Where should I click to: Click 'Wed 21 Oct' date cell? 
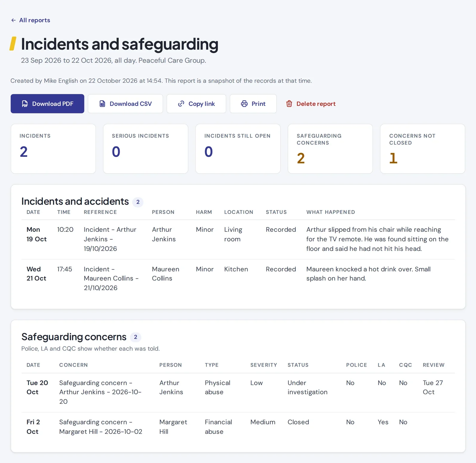(x=36, y=274)
